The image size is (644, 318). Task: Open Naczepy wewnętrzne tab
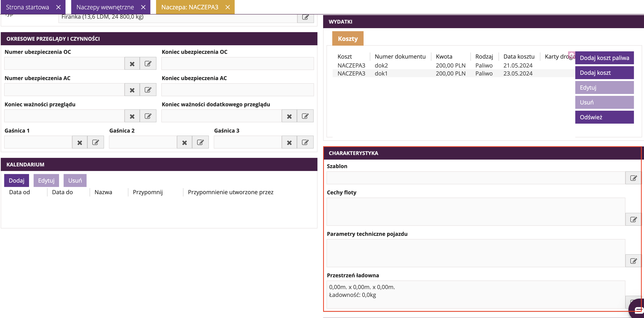[105, 7]
